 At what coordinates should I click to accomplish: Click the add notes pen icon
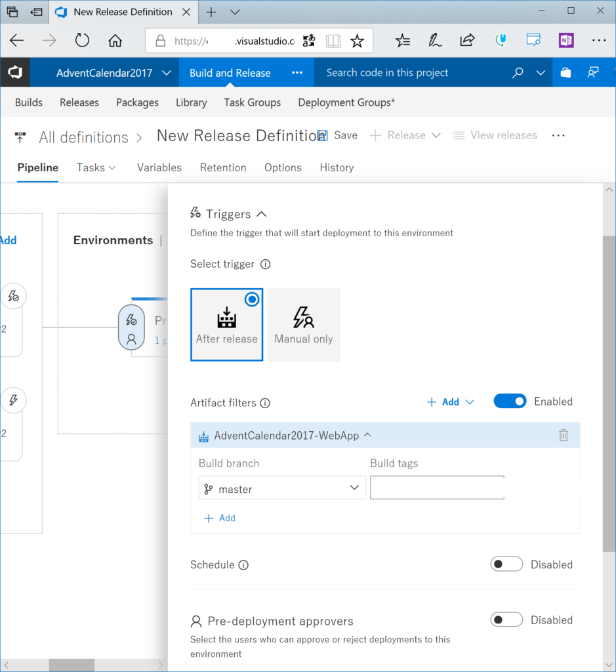pyautogui.click(x=435, y=41)
